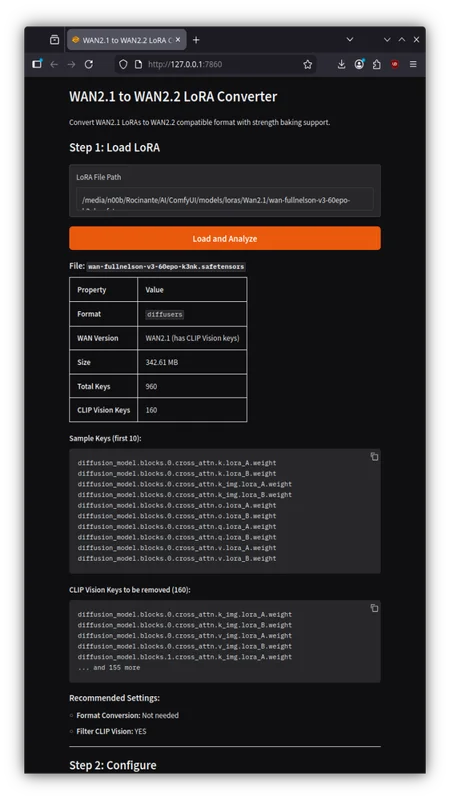450x800 pixels.
Task: Expand the list all tabs chevron
Action: [350, 40]
